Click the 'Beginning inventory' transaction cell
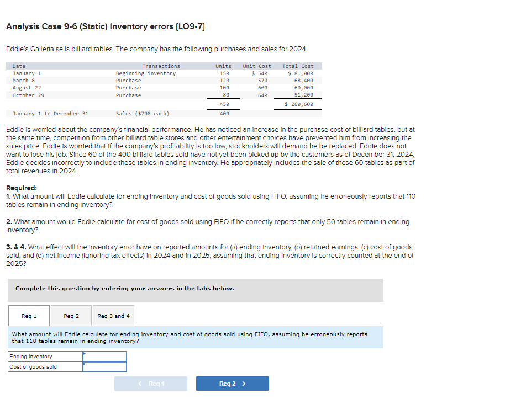 pos(146,73)
